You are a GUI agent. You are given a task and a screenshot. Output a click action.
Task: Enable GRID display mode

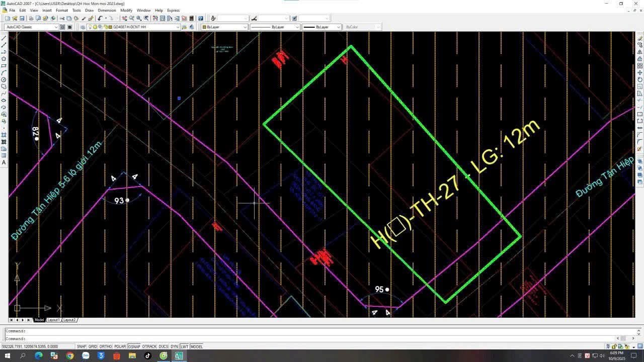[93, 346]
